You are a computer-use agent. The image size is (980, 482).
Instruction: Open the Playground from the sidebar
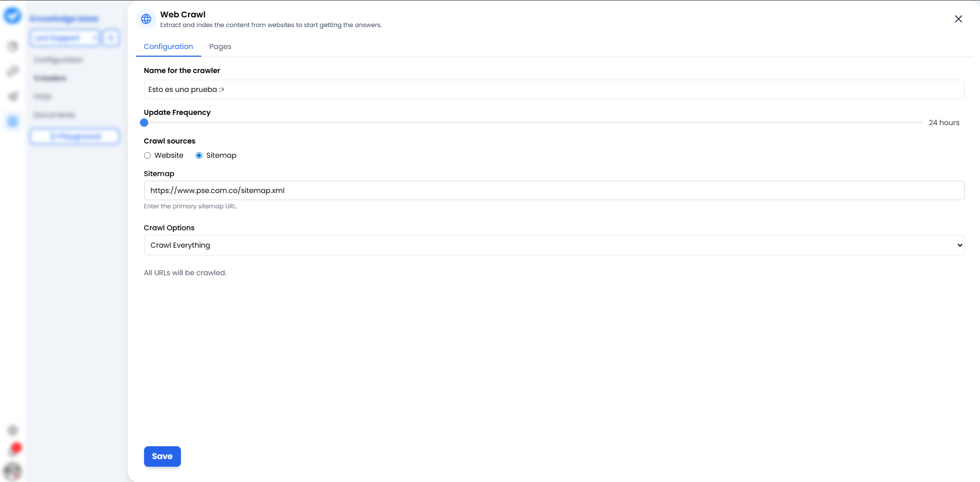[x=75, y=136]
